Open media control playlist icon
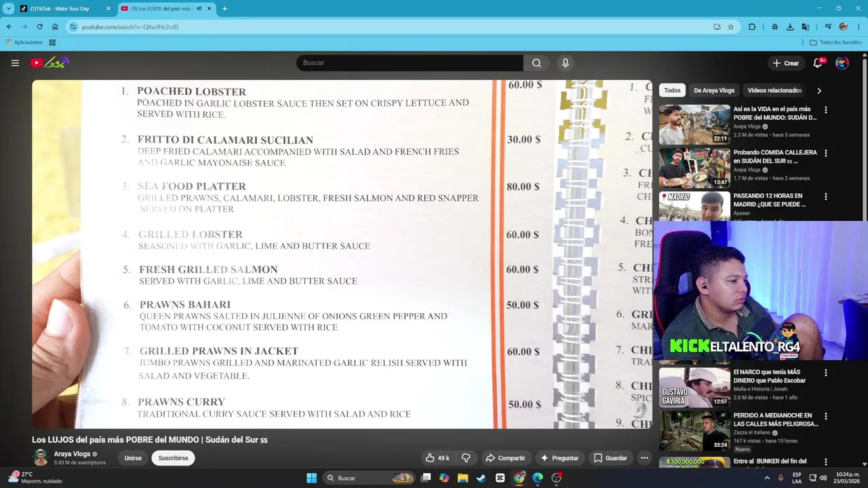The height and width of the screenshot is (488, 868). (x=828, y=27)
